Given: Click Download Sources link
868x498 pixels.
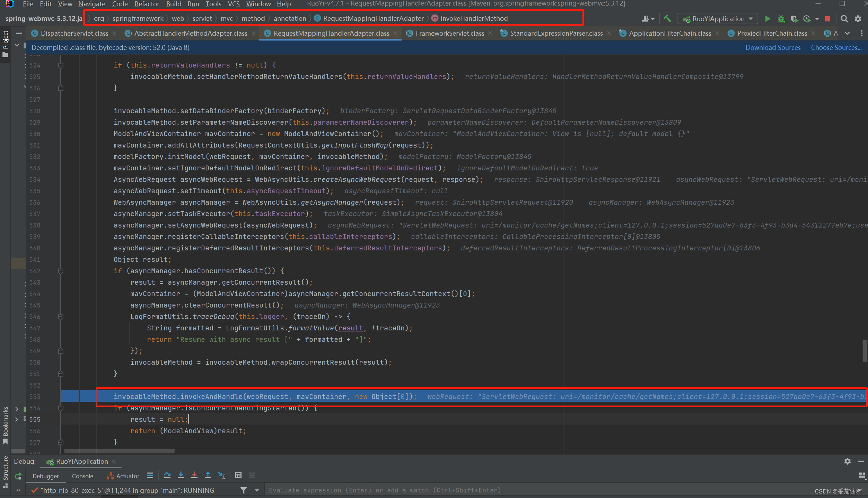Looking at the screenshot, I should (x=773, y=47).
